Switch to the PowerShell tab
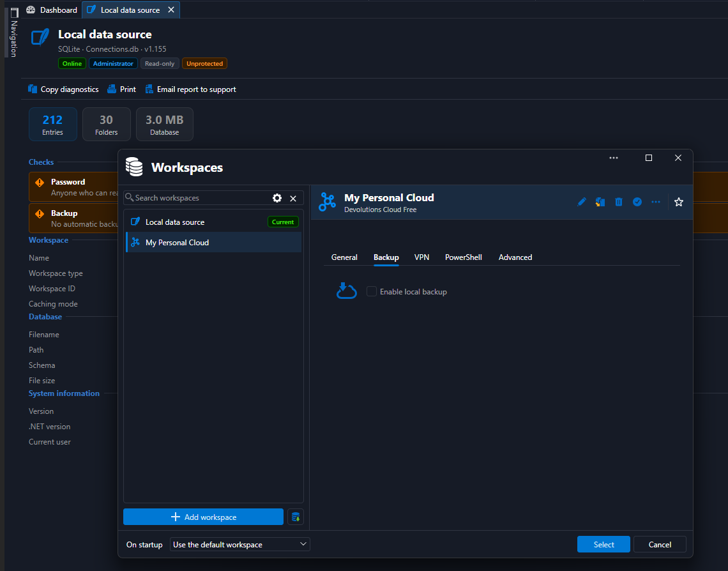Viewport: 728px width, 571px height. point(464,257)
